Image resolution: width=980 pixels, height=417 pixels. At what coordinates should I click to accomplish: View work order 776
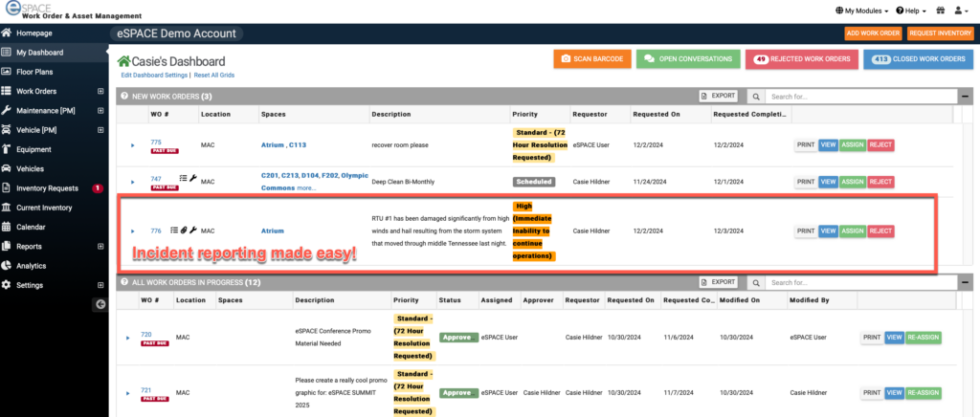pos(828,230)
